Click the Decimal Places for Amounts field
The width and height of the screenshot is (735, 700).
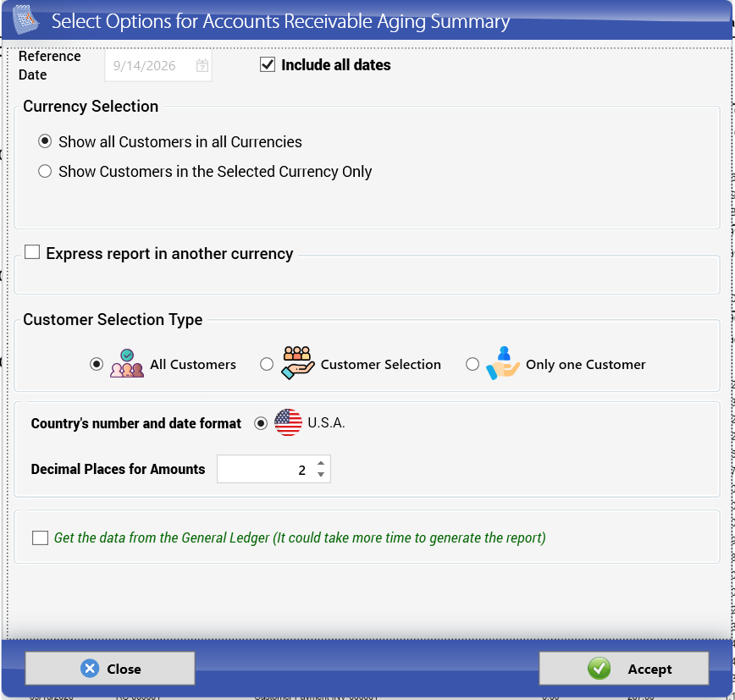click(274, 469)
